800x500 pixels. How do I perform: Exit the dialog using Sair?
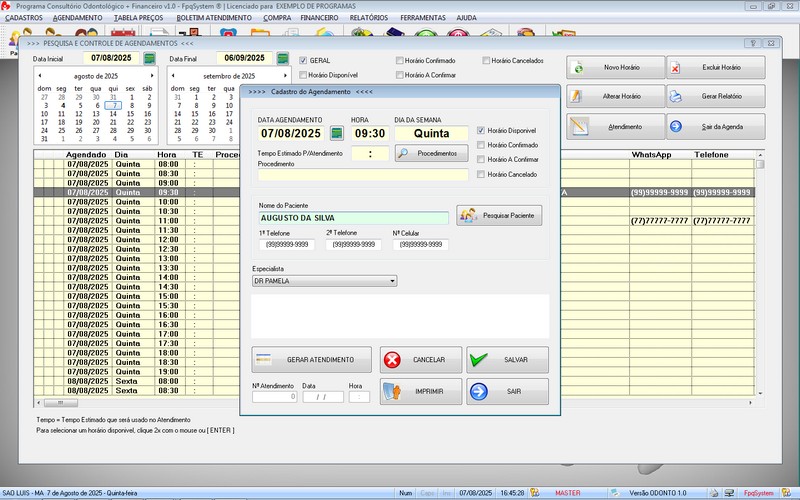507,391
